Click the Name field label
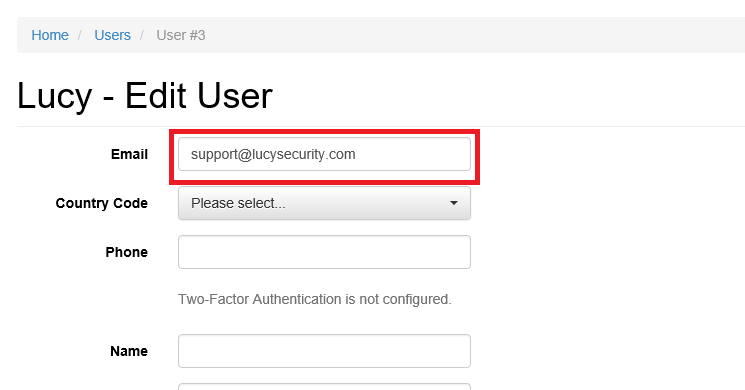The height and width of the screenshot is (390, 745). tap(129, 351)
